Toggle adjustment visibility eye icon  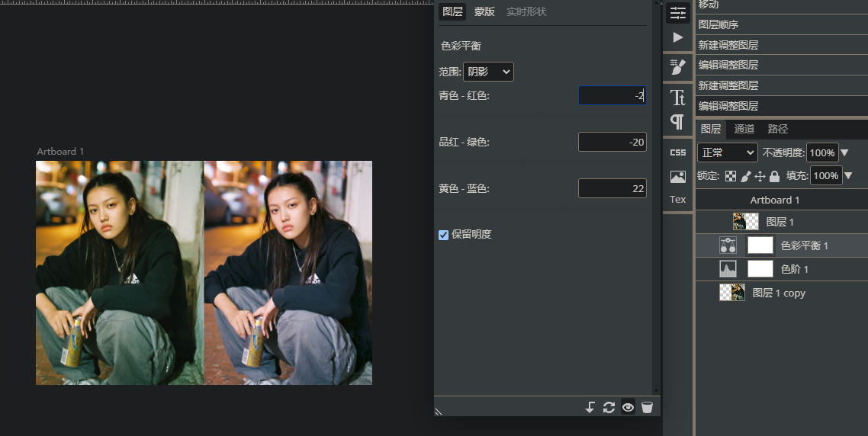pos(628,408)
